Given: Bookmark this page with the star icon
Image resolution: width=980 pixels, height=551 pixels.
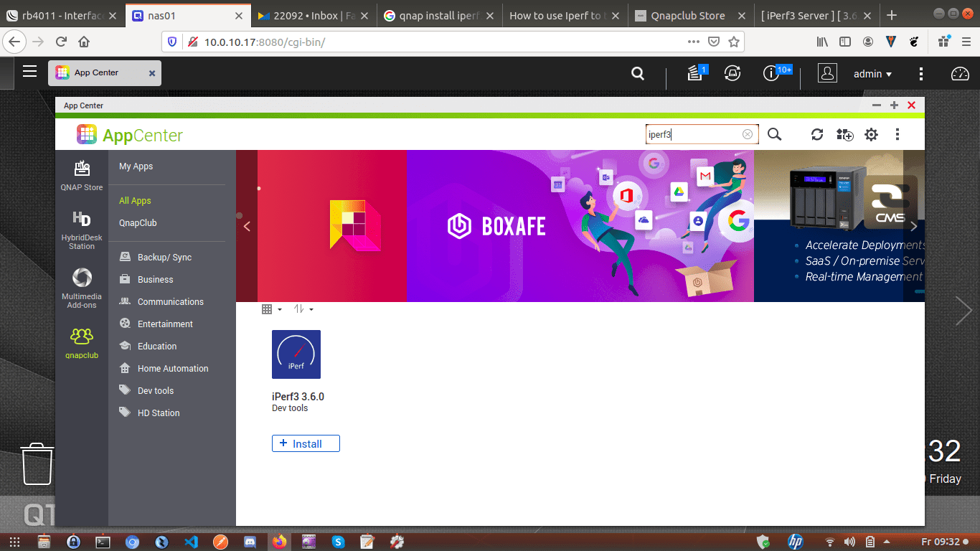Looking at the screenshot, I should (733, 42).
